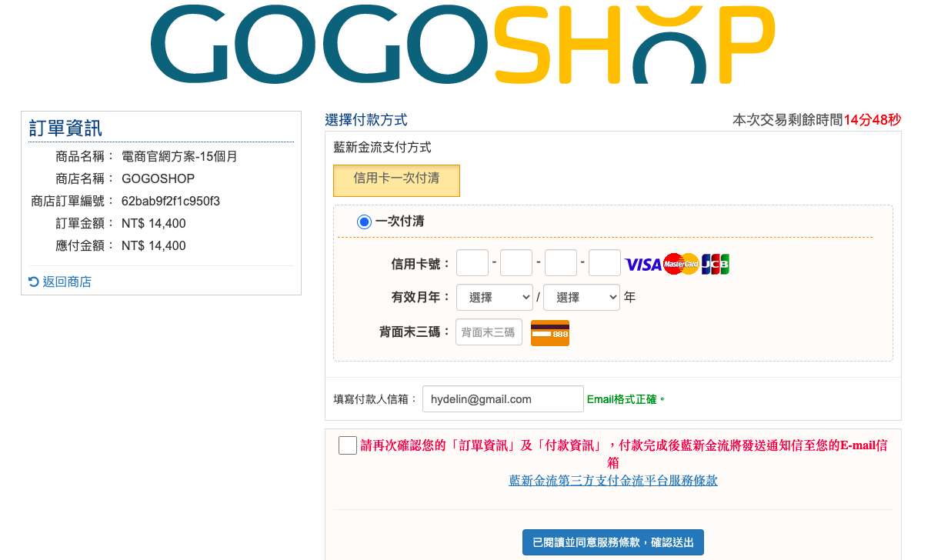
Task: Open the expiry year dropdown
Action: point(582,297)
